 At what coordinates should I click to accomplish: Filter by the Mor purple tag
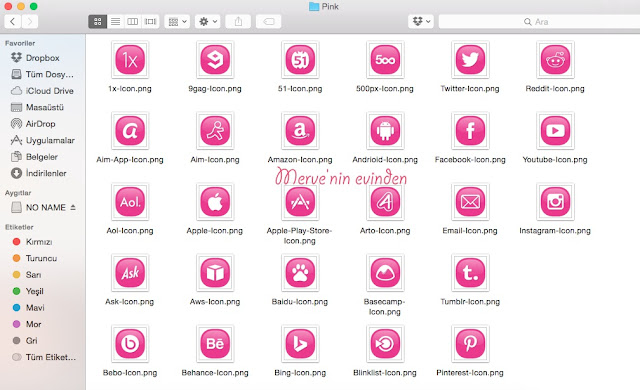43,324
